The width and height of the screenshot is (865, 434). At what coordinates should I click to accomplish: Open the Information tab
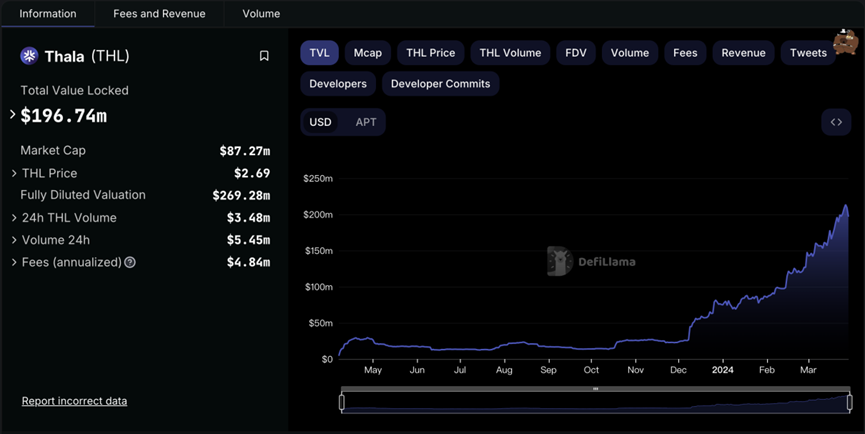[x=48, y=14]
